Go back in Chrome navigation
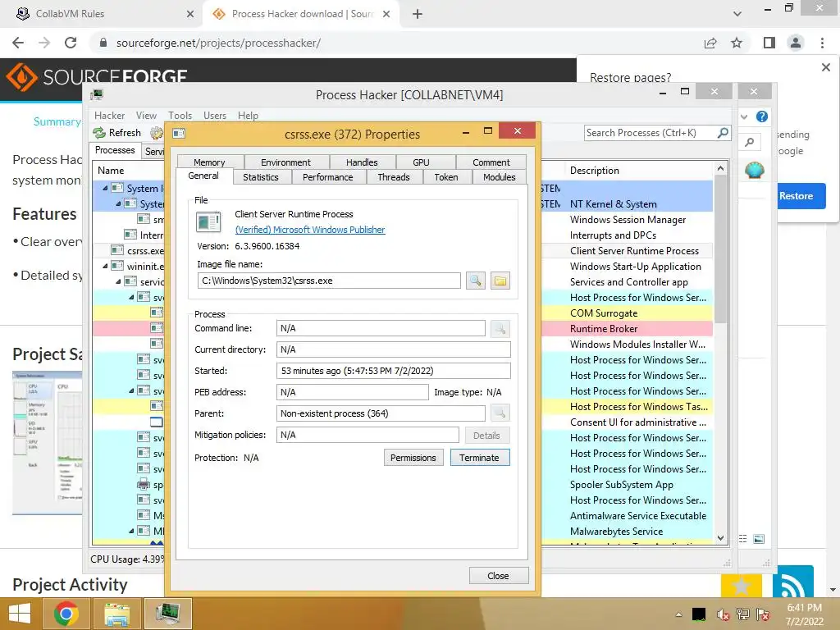Viewport: 840px width, 630px height. [x=18, y=43]
